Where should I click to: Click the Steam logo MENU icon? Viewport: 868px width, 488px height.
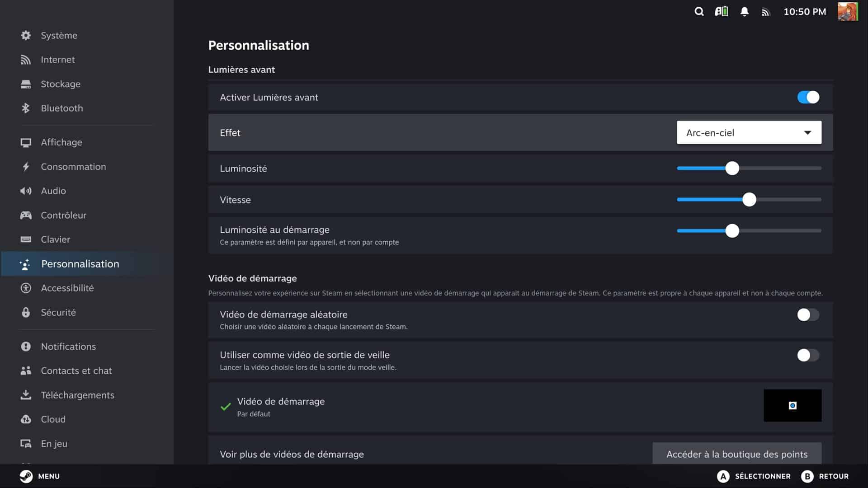click(x=26, y=476)
